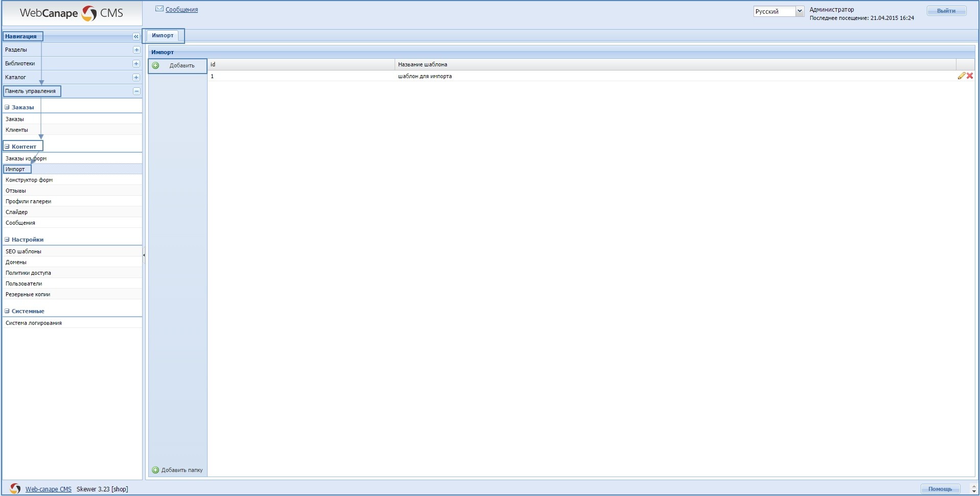Click the WebCanape CMS logo
The height and width of the screenshot is (496, 980).
coord(72,13)
